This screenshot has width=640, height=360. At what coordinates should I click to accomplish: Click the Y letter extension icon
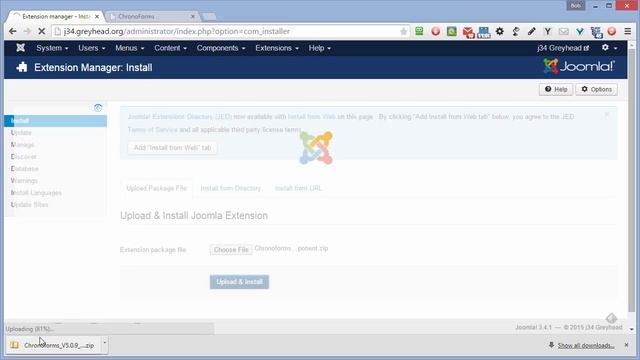click(x=547, y=31)
